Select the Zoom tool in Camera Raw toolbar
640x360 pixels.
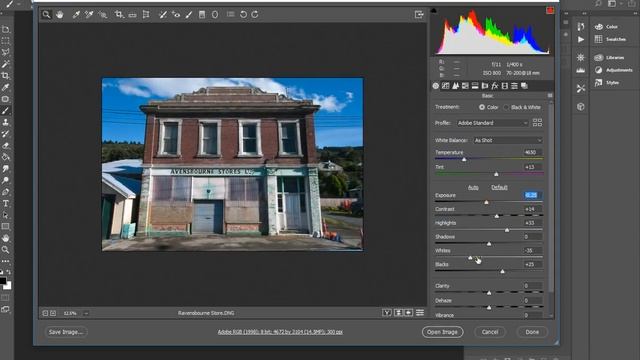click(47, 15)
